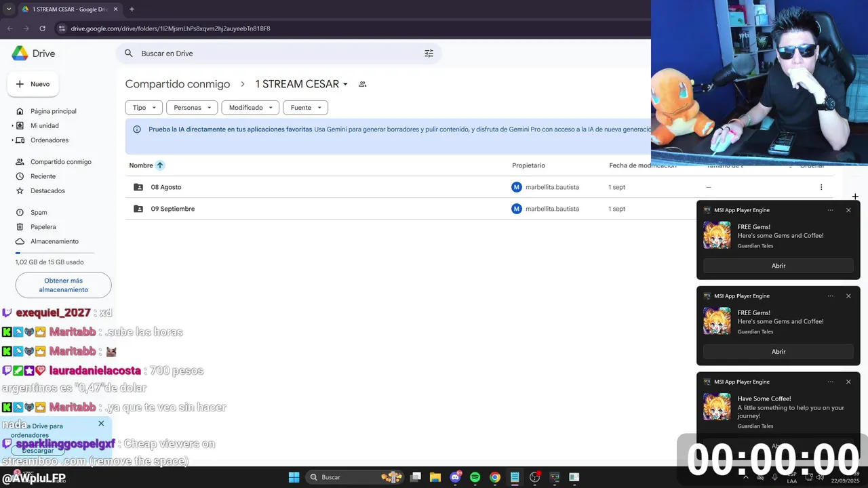868x488 pixels.
Task: Close the second FREE Gems notification
Action: (848, 296)
